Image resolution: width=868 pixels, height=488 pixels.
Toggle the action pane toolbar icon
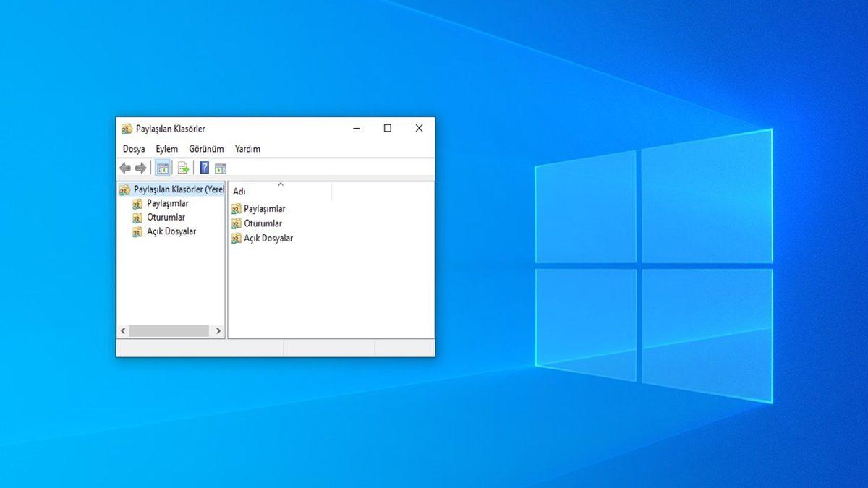[221, 167]
